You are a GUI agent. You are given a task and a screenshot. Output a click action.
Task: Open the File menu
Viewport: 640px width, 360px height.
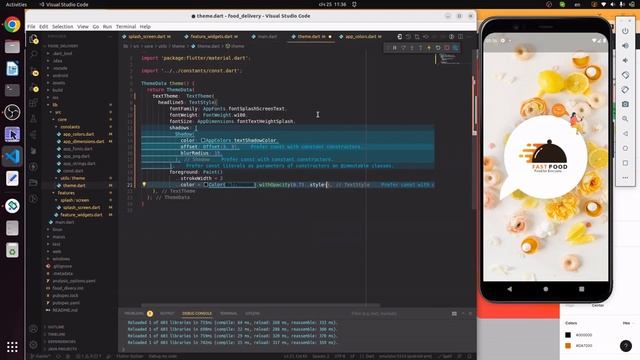click(x=31, y=27)
